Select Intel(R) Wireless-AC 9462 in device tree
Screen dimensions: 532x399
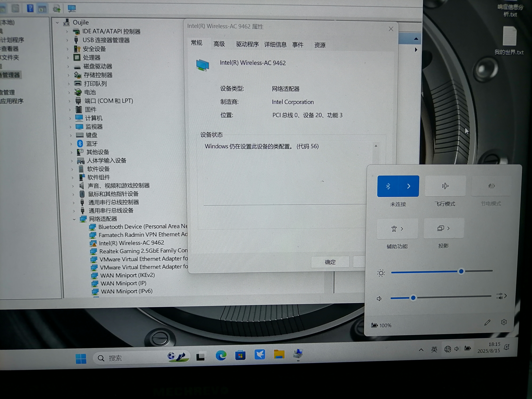click(x=131, y=243)
